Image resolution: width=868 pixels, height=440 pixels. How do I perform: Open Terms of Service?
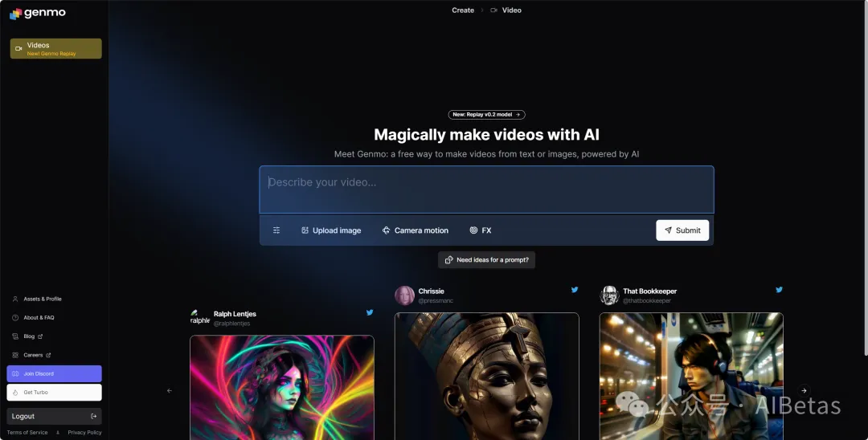click(x=27, y=433)
